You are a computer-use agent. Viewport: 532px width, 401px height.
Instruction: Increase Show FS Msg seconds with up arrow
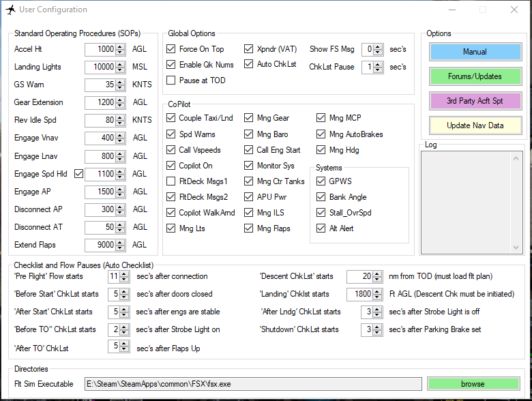point(378,47)
